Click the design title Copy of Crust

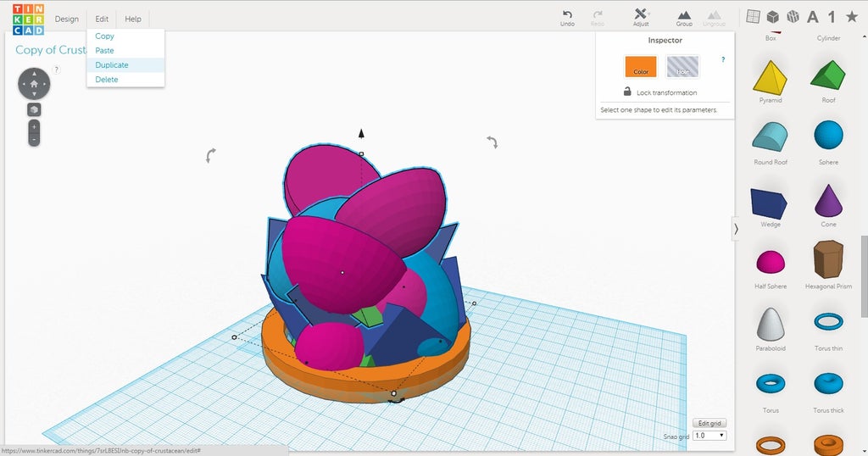click(x=51, y=50)
